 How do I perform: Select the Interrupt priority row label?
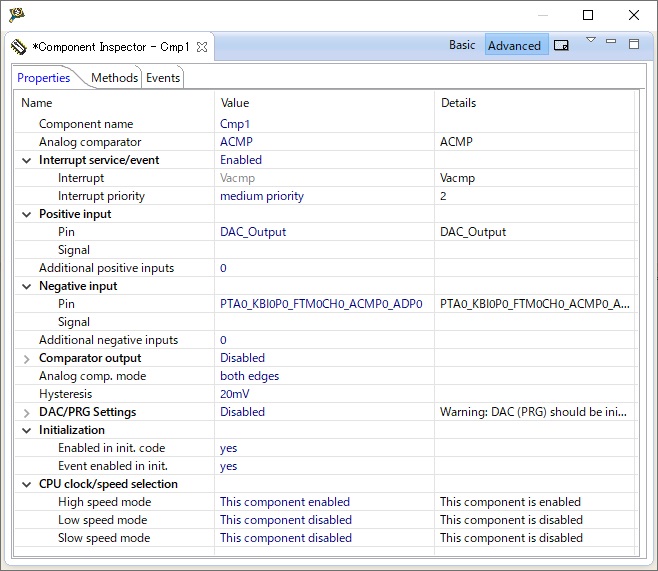[x=101, y=196]
